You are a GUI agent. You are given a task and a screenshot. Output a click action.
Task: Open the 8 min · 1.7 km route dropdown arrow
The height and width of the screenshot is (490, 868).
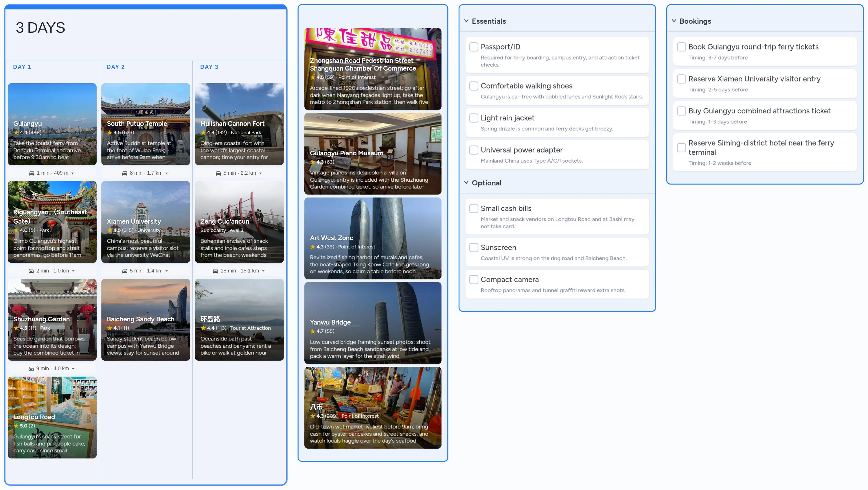point(167,174)
